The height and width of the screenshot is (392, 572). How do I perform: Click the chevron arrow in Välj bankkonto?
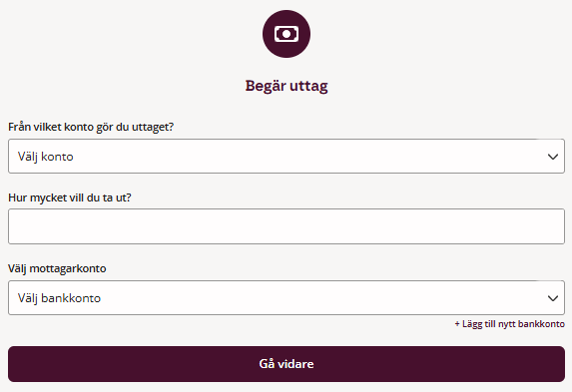(x=553, y=298)
